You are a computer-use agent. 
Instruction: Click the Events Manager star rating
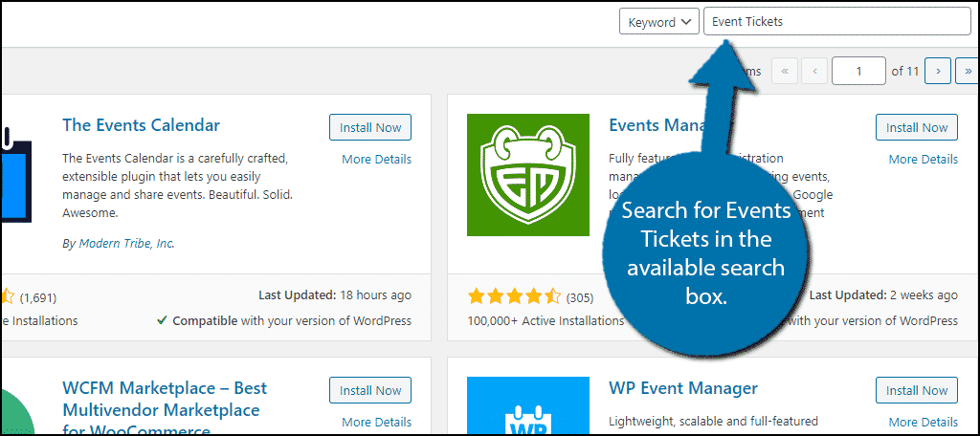(x=514, y=296)
